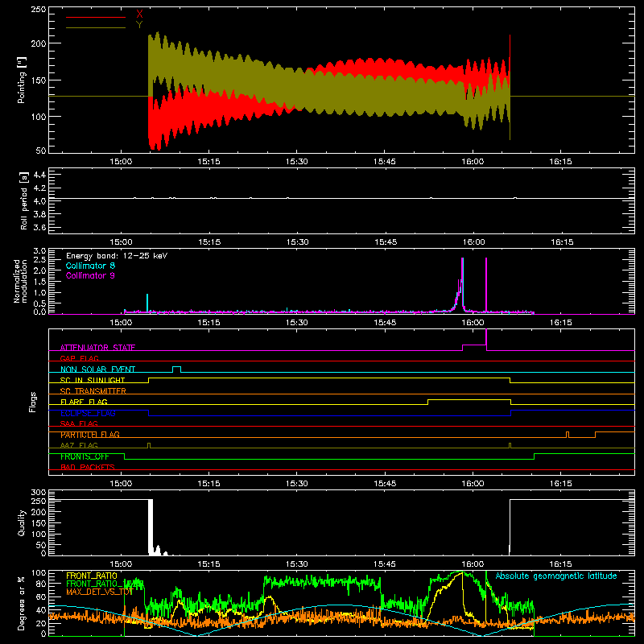Click the 'PARTICLE_FLAG' label

point(90,435)
